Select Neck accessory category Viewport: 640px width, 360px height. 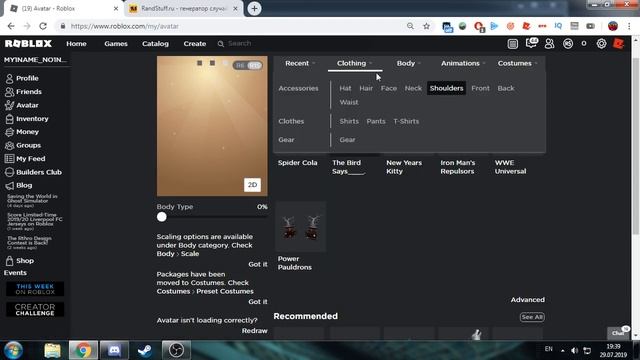pyautogui.click(x=413, y=88)
